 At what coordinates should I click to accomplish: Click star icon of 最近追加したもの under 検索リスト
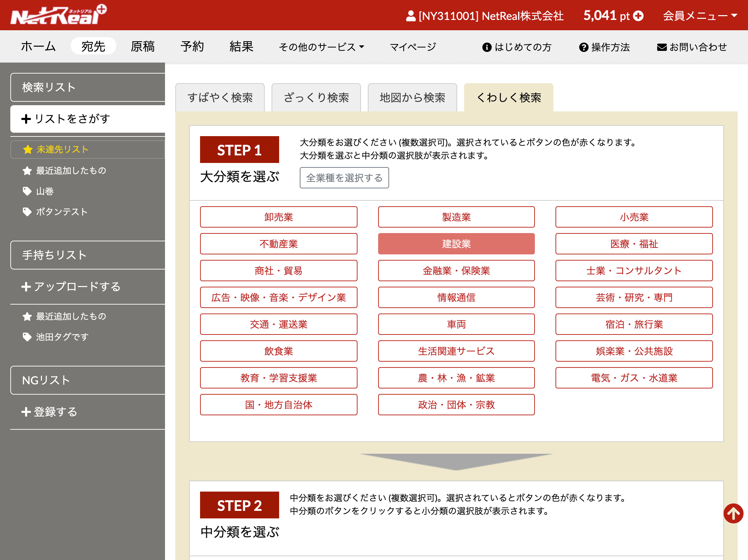[27, 171]
